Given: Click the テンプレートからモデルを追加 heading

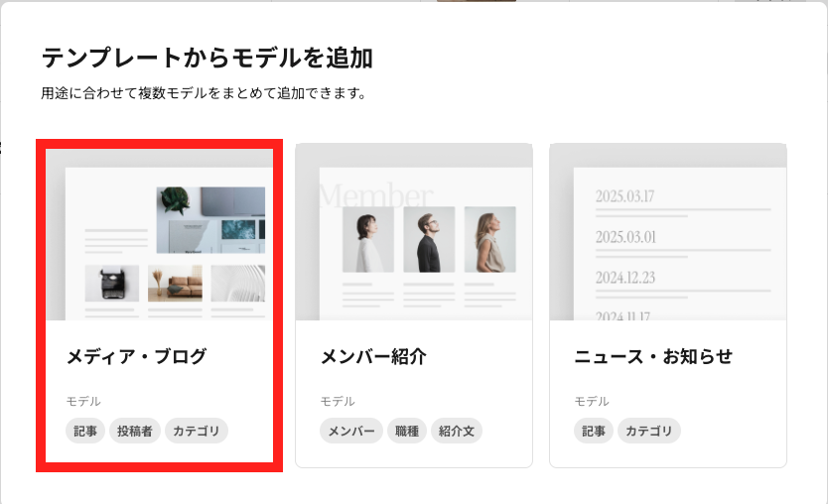Looking at the screenshot, I should point(207,59).
